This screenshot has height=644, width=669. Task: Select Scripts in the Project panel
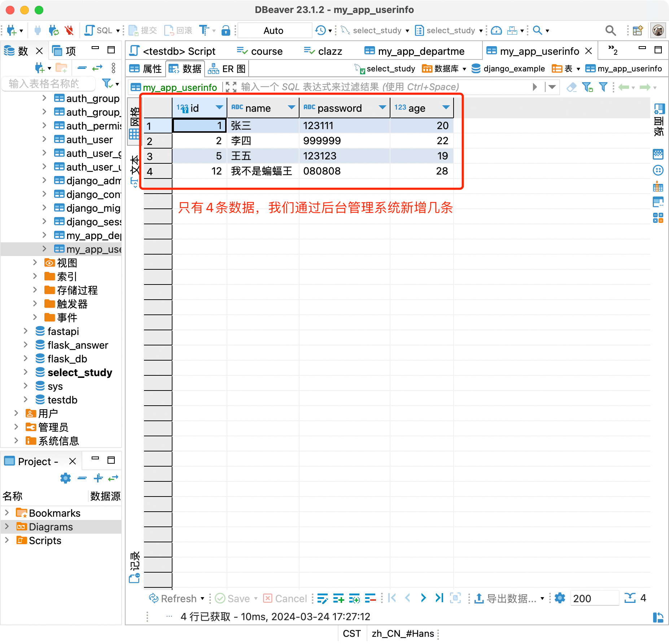pyautogui.click(x=45, y=541)
